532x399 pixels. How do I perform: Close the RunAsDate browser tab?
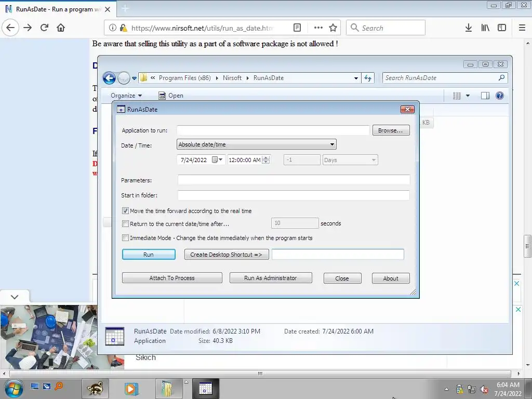point(108,9)
